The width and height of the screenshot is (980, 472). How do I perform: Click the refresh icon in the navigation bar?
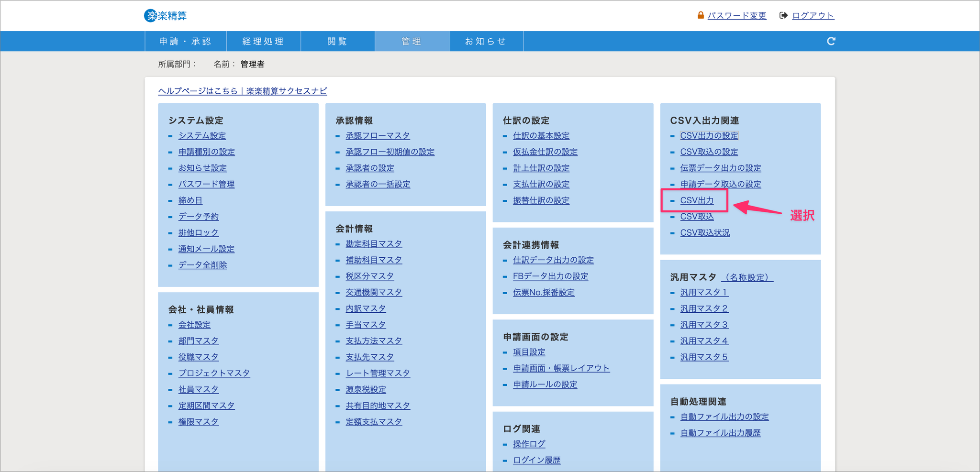click(x=831, y=41)
